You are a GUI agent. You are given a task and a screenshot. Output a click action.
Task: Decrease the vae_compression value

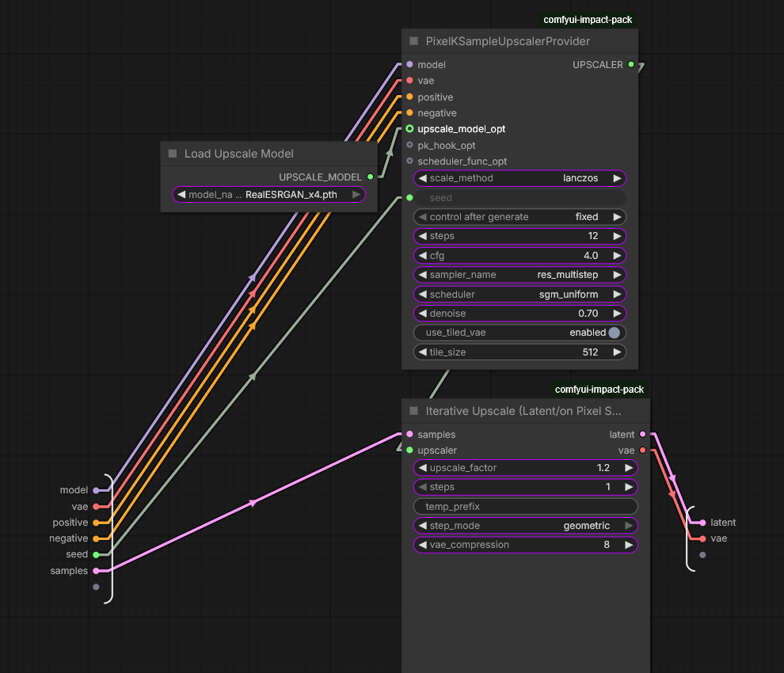pos(423,545)
